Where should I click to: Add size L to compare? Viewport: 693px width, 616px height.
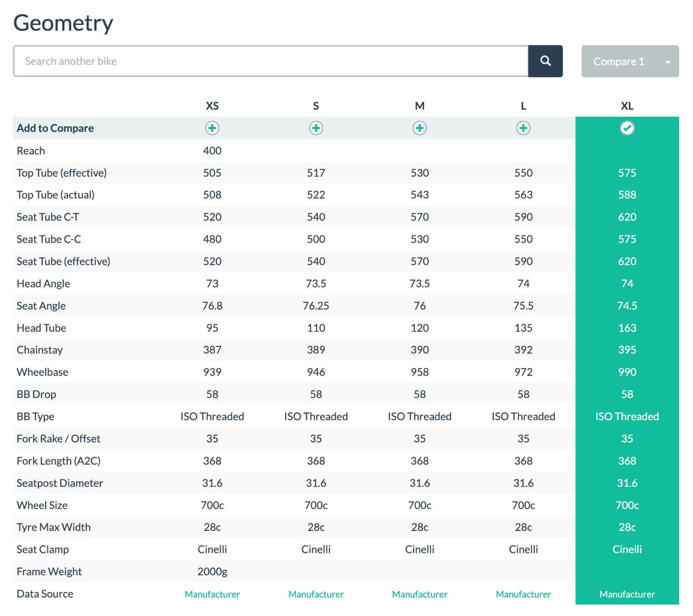[x=523, y=128]
